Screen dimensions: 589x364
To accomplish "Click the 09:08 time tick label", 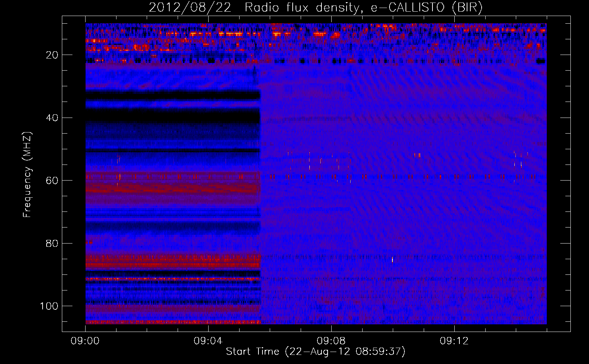I will pyautogui.click(x=331, y=341).
